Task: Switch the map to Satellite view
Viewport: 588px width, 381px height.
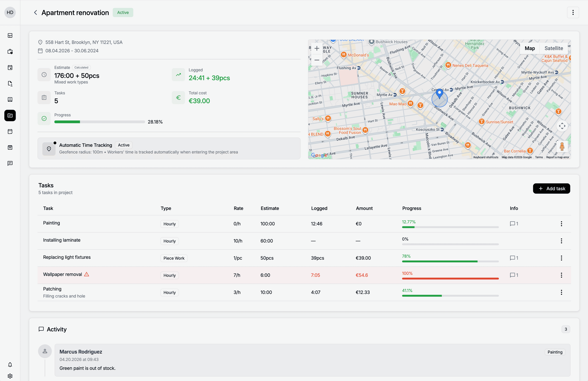Action: click(x=554, y=48)
